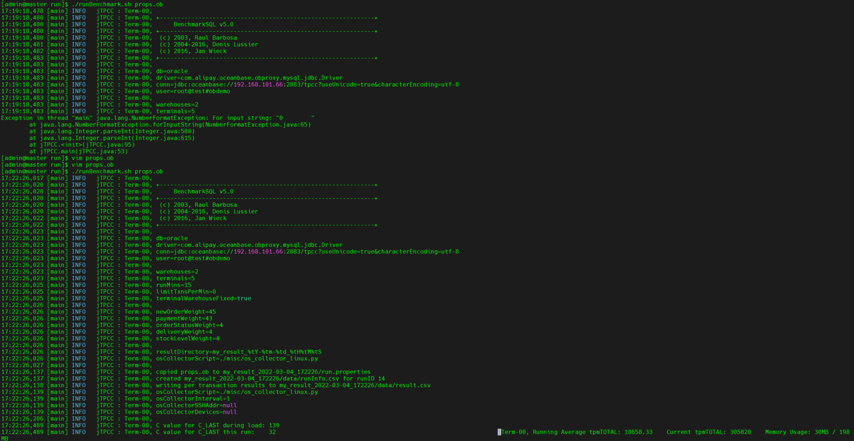Click the blank 17:22:26,206 Term-00 log line
This screenshot has height=441, width=854.
click(77, 418)
